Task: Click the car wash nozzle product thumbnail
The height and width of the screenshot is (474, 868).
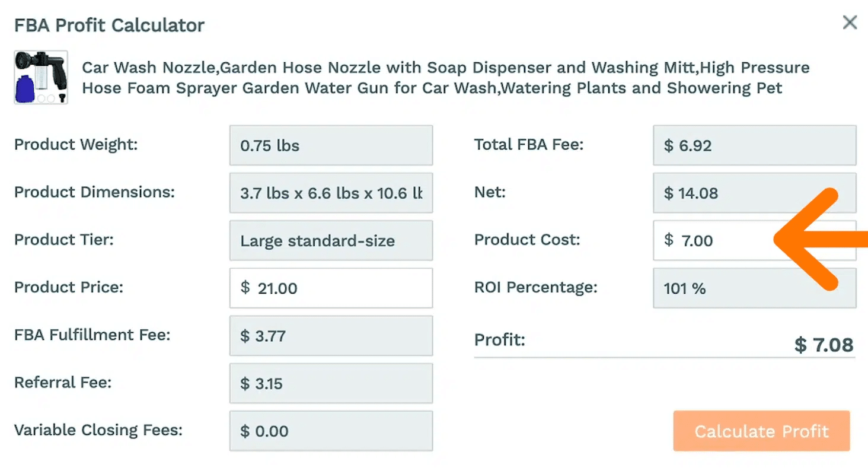Action: 40,77
